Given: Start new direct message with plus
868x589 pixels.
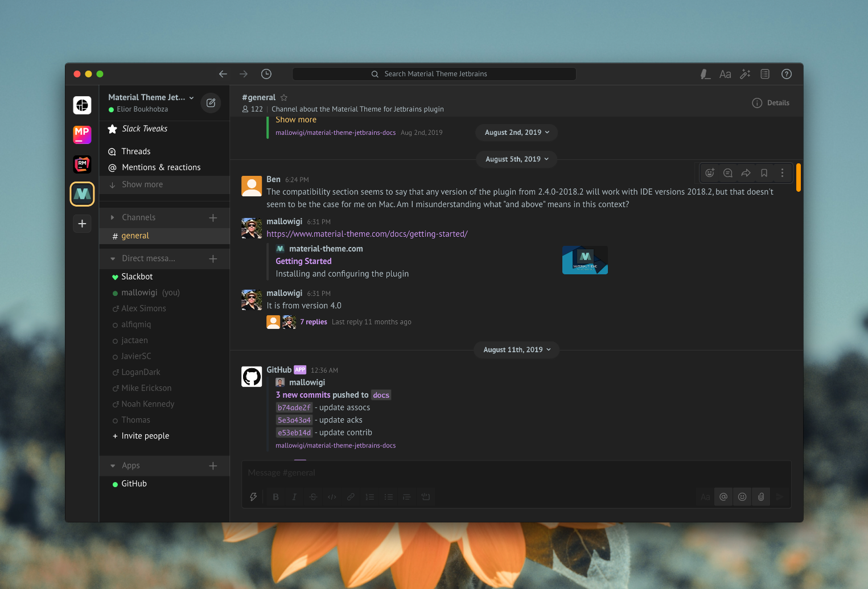Looking at the screenshot, I should tap(213, 258).
